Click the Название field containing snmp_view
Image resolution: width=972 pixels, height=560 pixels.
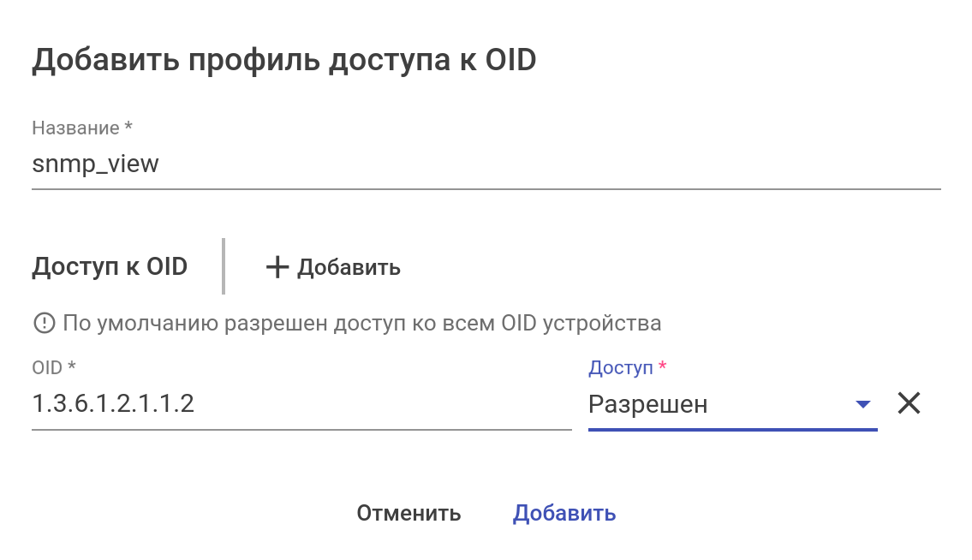pyautogui.click(x=486, y=164)
